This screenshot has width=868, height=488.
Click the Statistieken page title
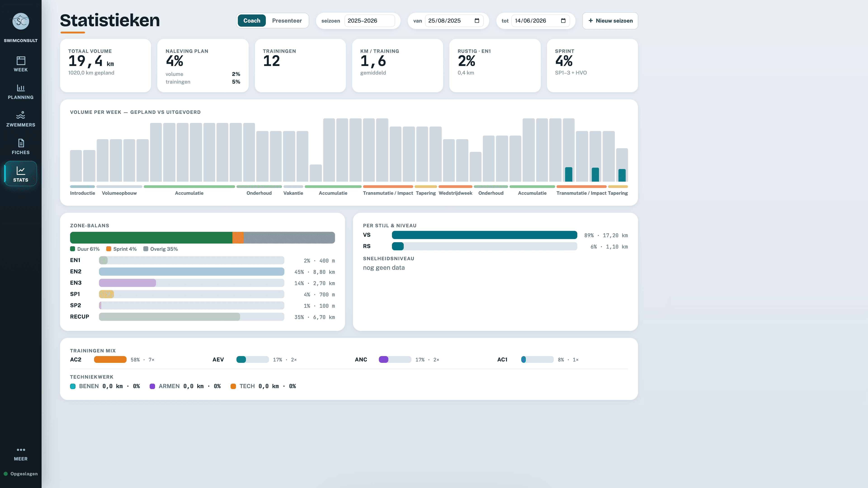click(110, 20)
